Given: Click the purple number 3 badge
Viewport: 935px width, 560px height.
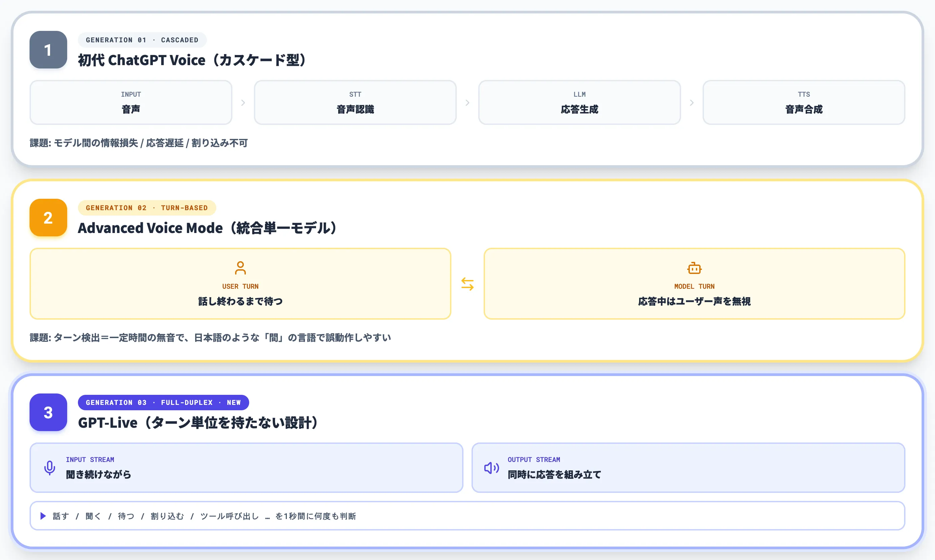Looking at the screenshot, I should [48, 413].
